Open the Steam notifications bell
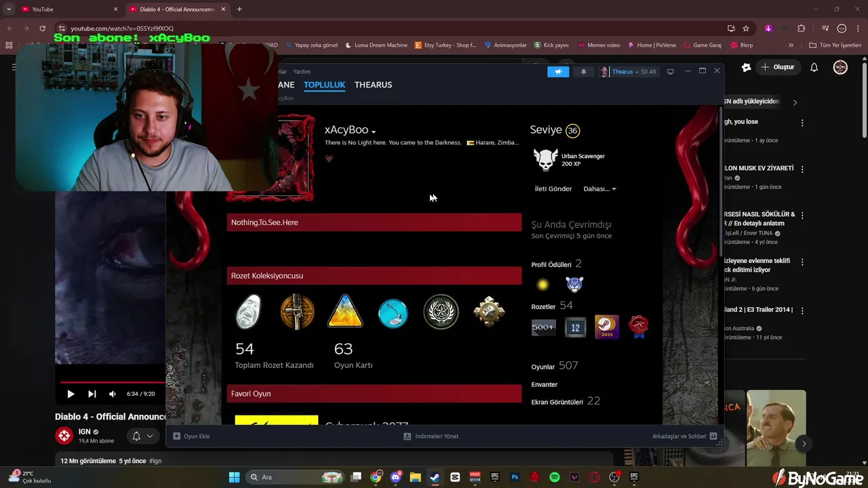The height and width of the screenshot is (488, 868). (x=583, y=72)
